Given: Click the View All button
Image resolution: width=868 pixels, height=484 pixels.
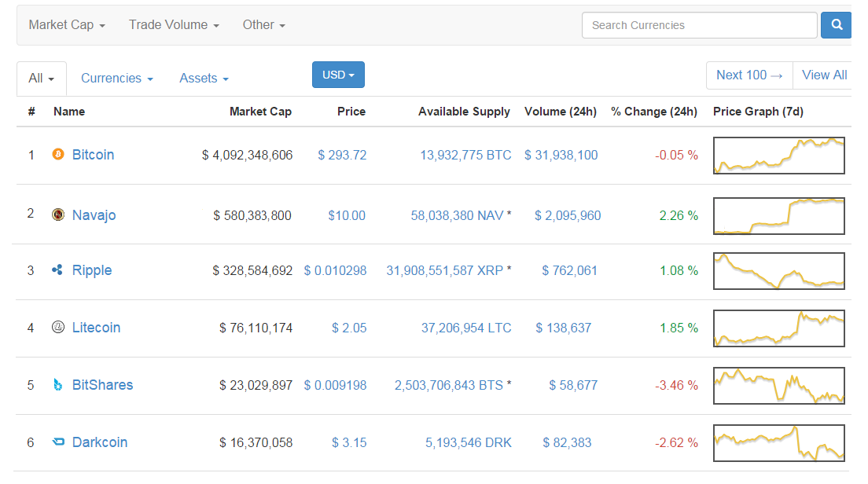Looking at the screenshot, I should [824, 75].
